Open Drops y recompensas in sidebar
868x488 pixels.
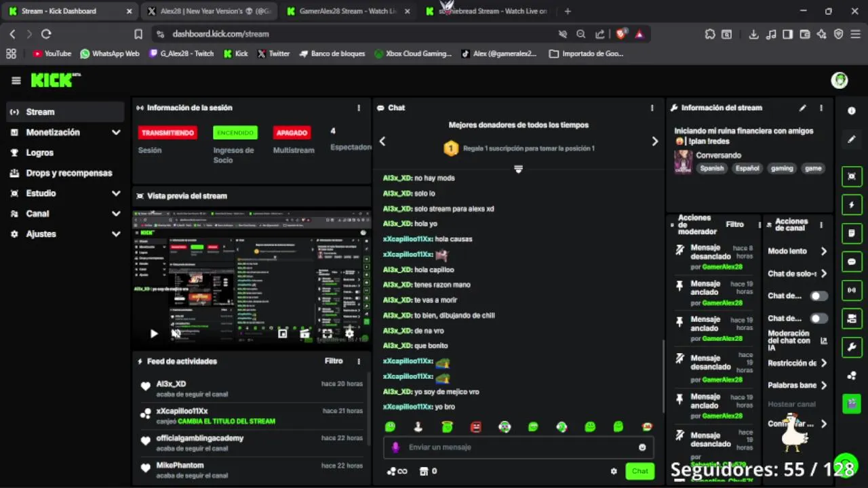[x=66, y=173]
